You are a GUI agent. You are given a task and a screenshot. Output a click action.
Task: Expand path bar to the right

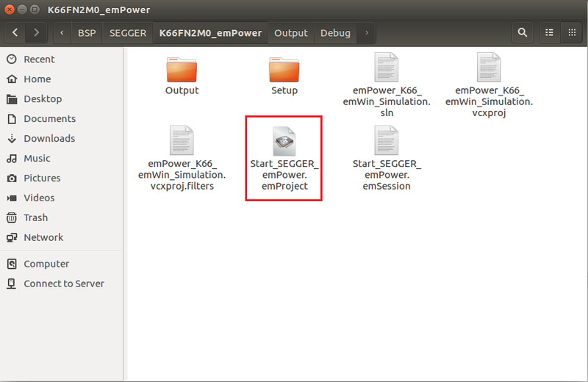pos(367,33)
